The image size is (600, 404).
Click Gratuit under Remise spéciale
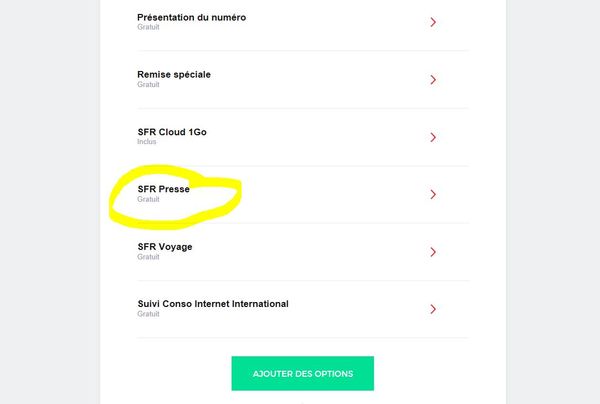click(x=148, y=85)
